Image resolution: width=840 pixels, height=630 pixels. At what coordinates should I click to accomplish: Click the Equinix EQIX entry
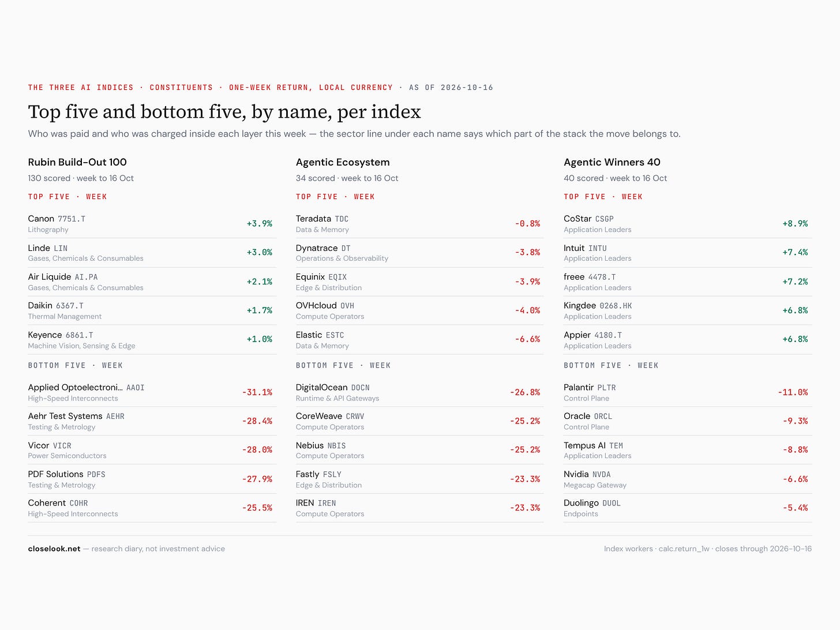point(321,277)
